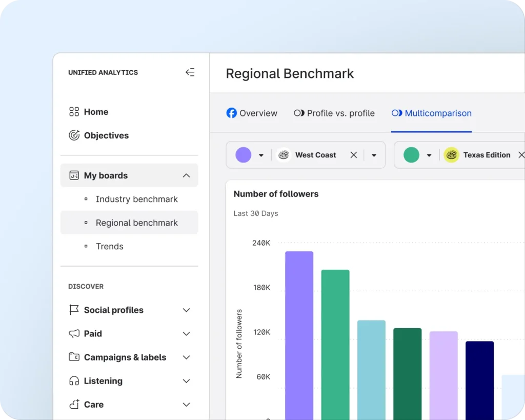Click the purple color swatch
Viewport: 525px width, 420px height.
[x=244, y=155]
